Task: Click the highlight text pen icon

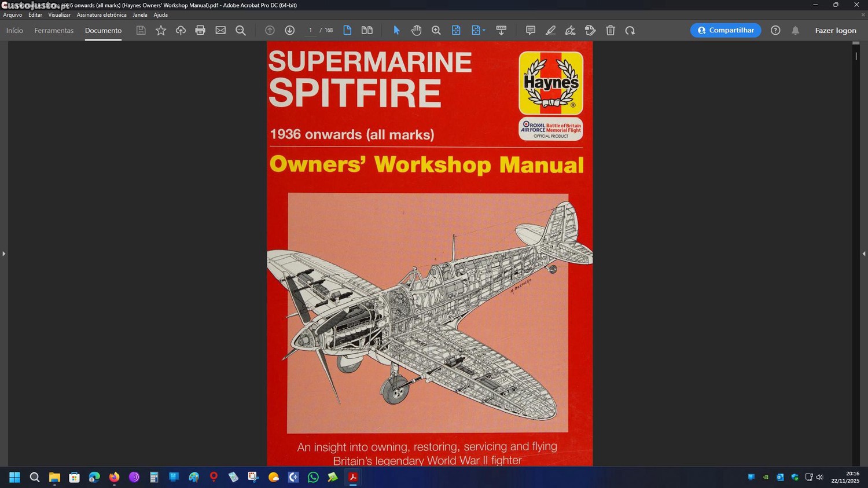Action: click(x=550, y=30)
